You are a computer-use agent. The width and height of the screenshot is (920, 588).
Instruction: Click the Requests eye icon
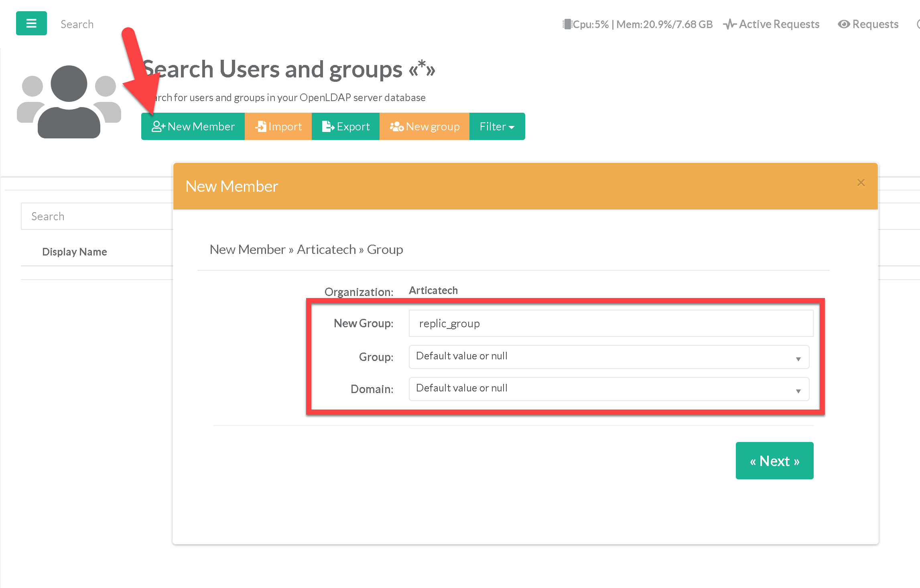pos(843,24)
